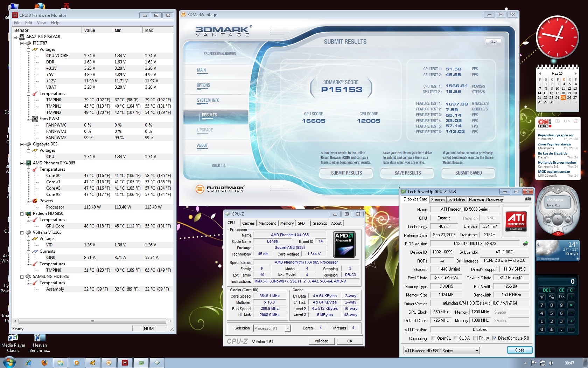588x368 pixels.
Task: Click CE key on calculator gadget
Action: pyautogui.click(x=561, y=290)
